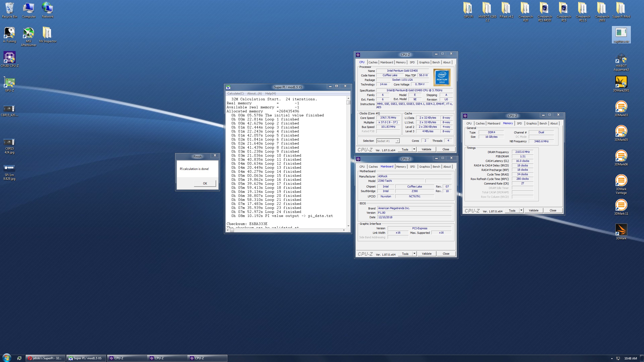Open the Network desktop icon
Image resolution: width=644 pixels, height=362 pixels.
(48, 10)
